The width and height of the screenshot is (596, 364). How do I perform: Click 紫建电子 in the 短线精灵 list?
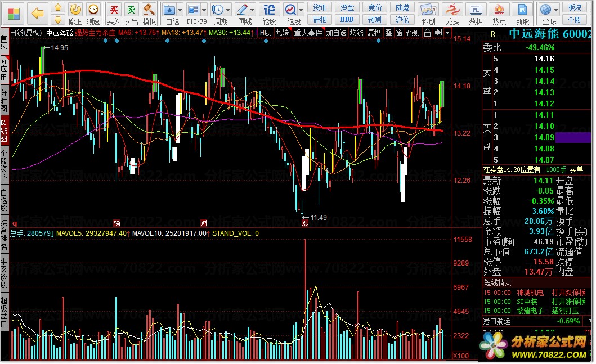tap(530, 311)
